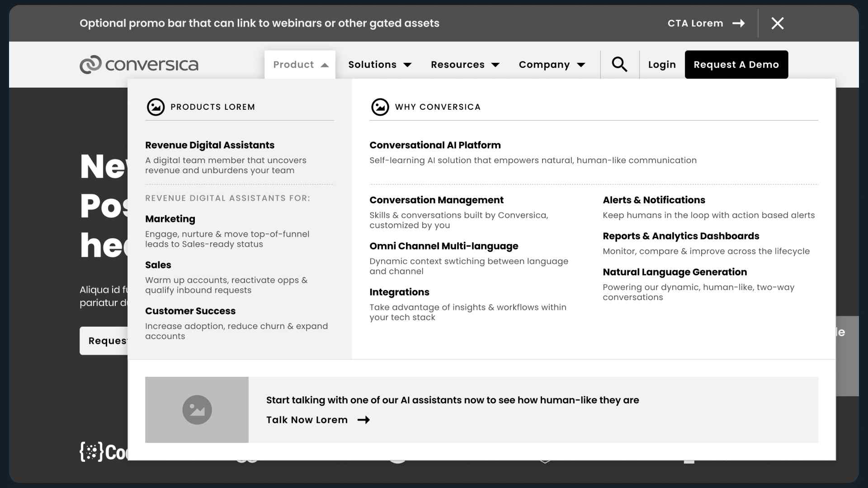This screenshot has height=488, width=868.
Task: Click the CTA Lorem arrow icon
Action: (738, 23)
